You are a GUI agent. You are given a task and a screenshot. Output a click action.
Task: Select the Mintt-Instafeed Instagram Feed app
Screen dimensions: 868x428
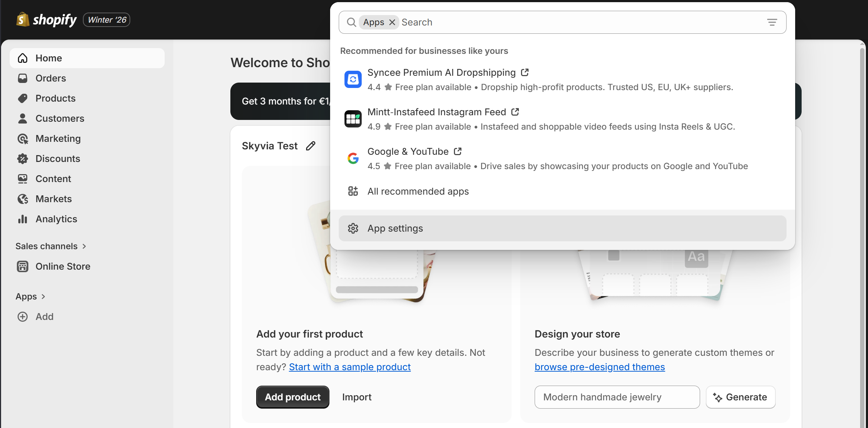(436, 112)
